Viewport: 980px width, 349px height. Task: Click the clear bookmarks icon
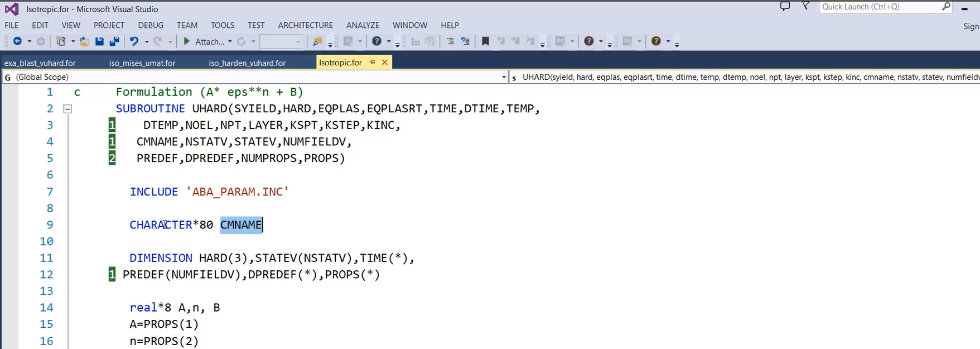point(530,41)
